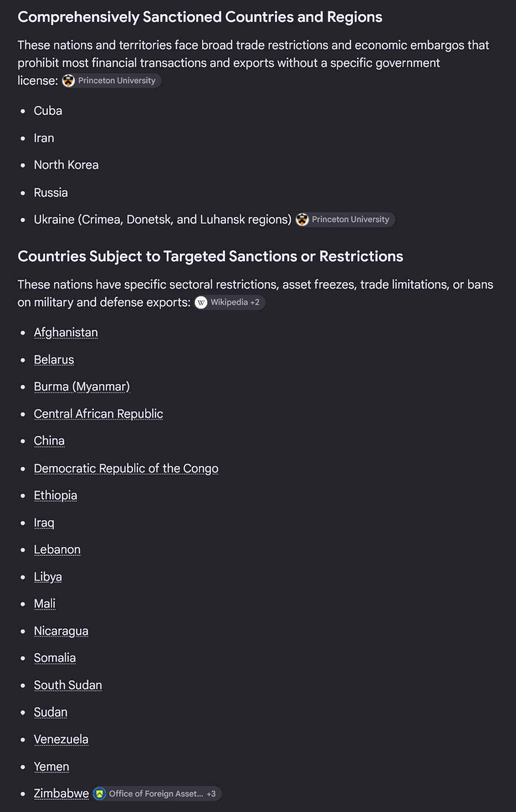Click the China link

tap(49, 441)
